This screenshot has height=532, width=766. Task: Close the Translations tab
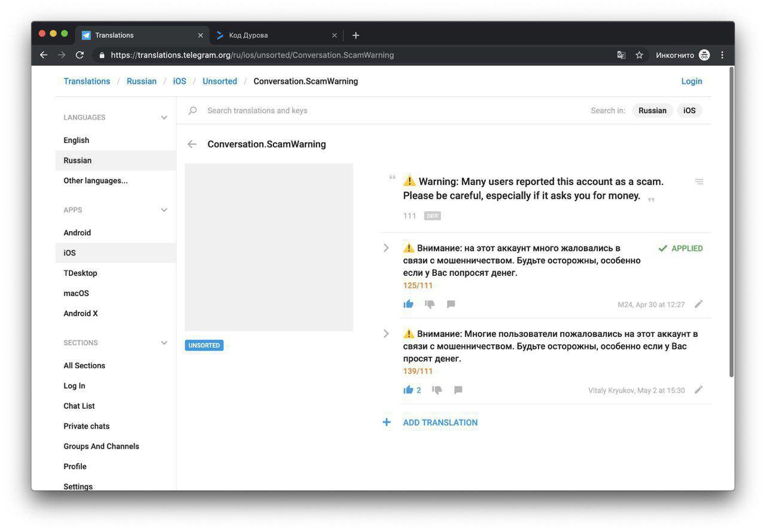[200, 35]
